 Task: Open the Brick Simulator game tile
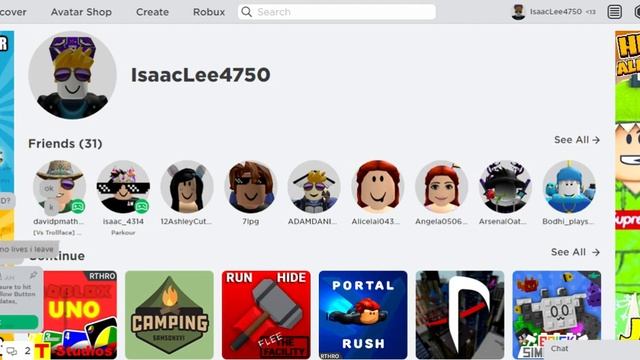(557, 315)
